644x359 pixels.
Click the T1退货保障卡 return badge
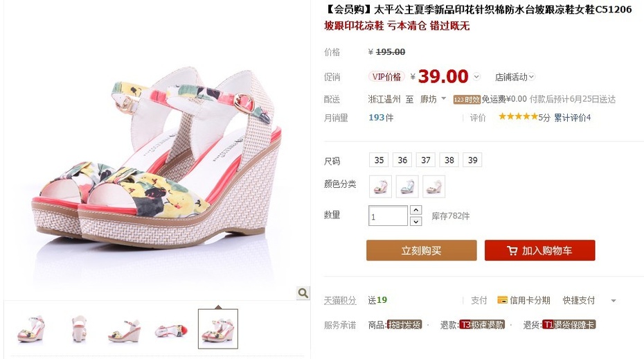[569, 325]
